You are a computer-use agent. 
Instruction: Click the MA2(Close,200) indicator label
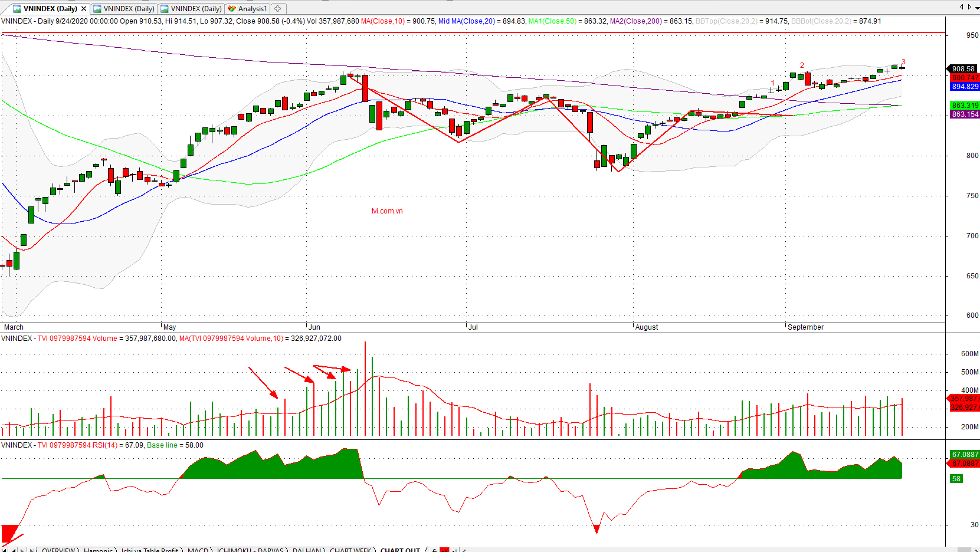coord(635,21)
